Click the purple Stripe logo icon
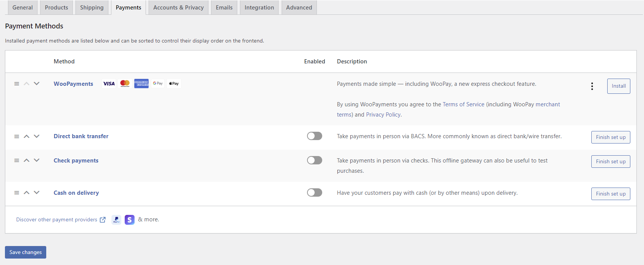This screenshot has width=644, height=265. tap(130, 220)
